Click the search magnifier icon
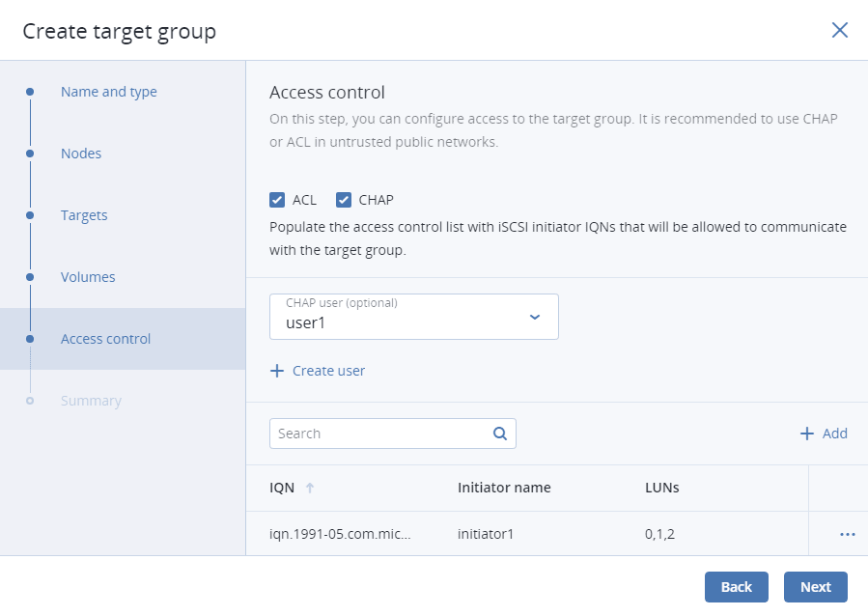This screenshot has width=868, height=616. click(x=499, y=434)
